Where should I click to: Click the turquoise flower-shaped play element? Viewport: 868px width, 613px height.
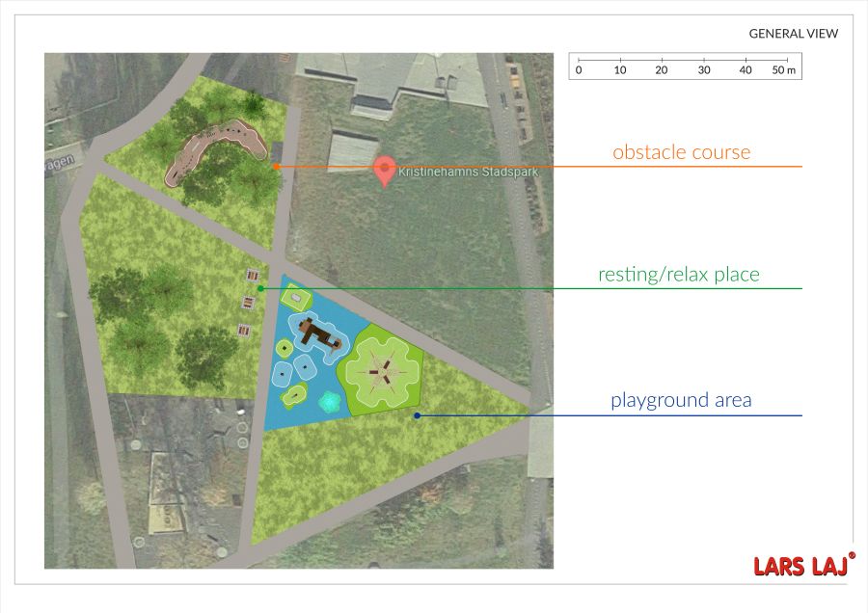tap(330, 401)
